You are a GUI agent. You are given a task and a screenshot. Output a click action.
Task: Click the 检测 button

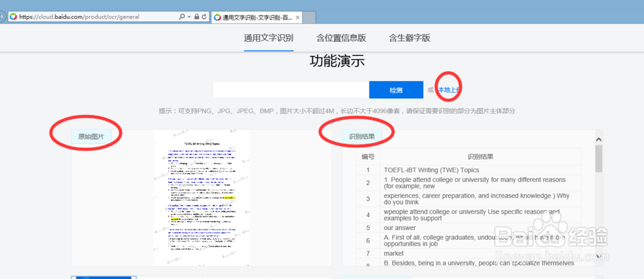tap(396, 90)
